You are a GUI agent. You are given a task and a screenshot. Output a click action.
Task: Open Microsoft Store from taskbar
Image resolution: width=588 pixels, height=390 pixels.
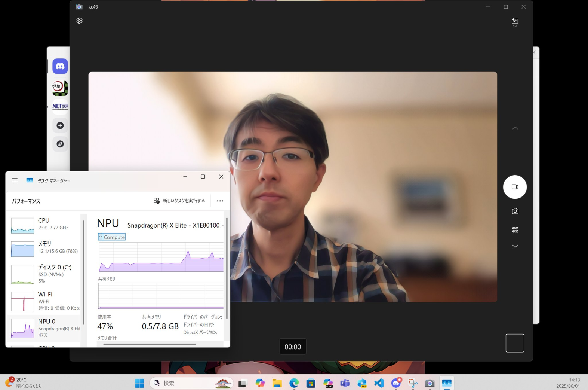(x=311, y=383)
